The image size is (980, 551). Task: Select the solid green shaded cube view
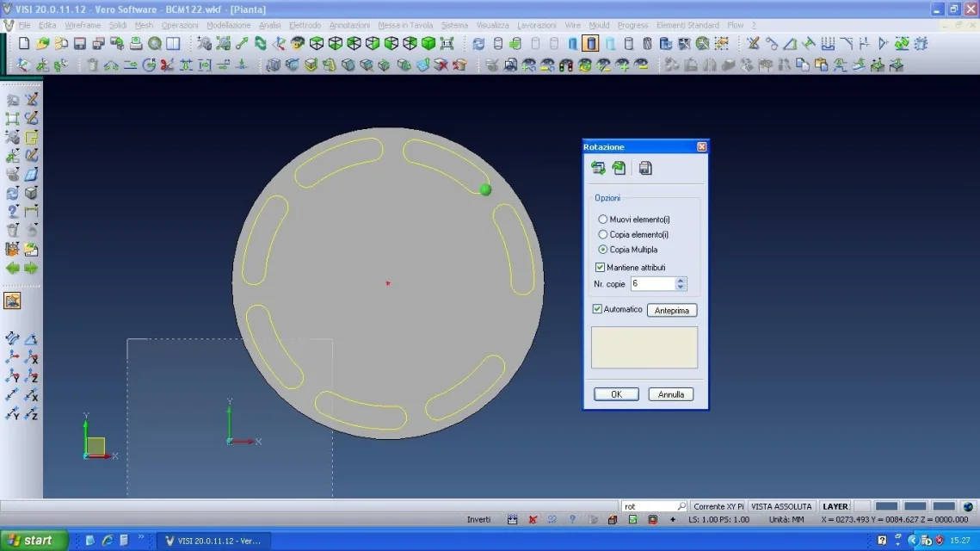[x=428, y=43]
